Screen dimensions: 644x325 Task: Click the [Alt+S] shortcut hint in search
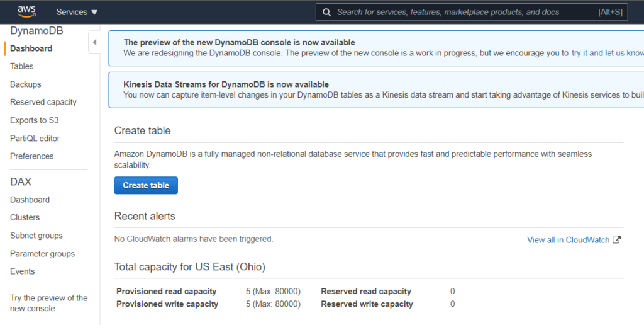[610, 13]
